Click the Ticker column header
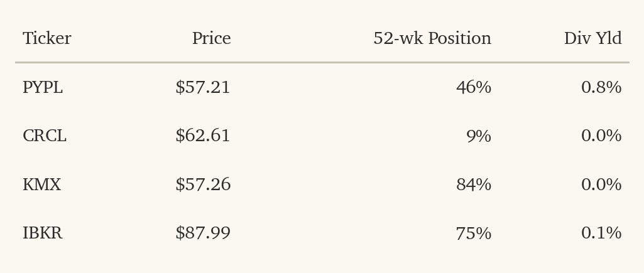Image resolution: width=644 pixels, height=273 pixels. 47,38
